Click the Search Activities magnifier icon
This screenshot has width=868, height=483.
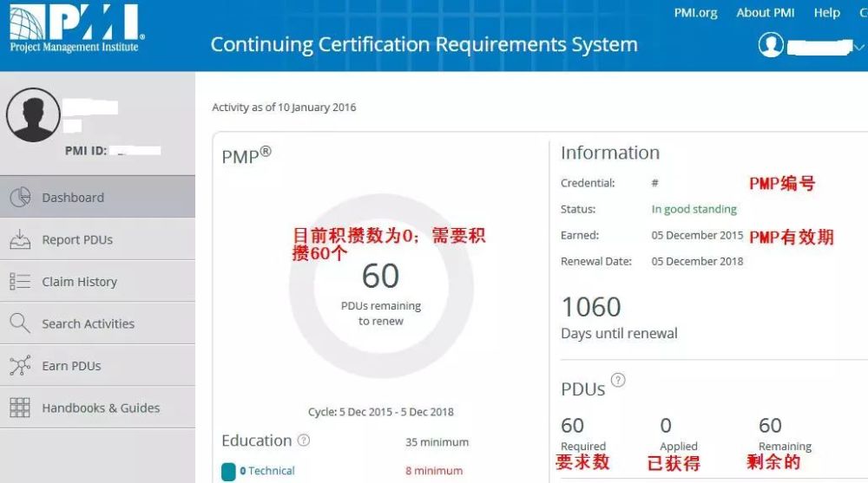tap(20, 323)
